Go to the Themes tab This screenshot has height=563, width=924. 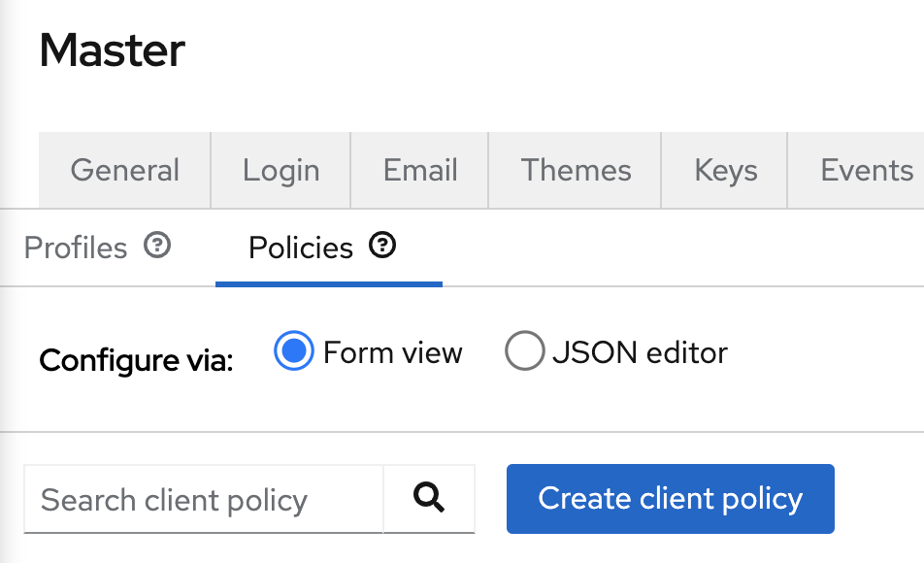(576, 171)
